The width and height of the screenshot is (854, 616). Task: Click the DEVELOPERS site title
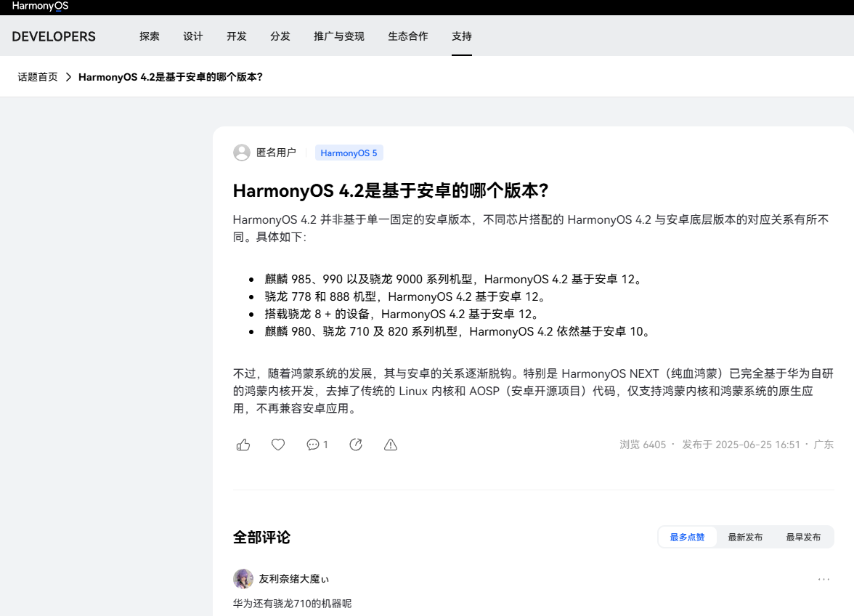point(54,36)
